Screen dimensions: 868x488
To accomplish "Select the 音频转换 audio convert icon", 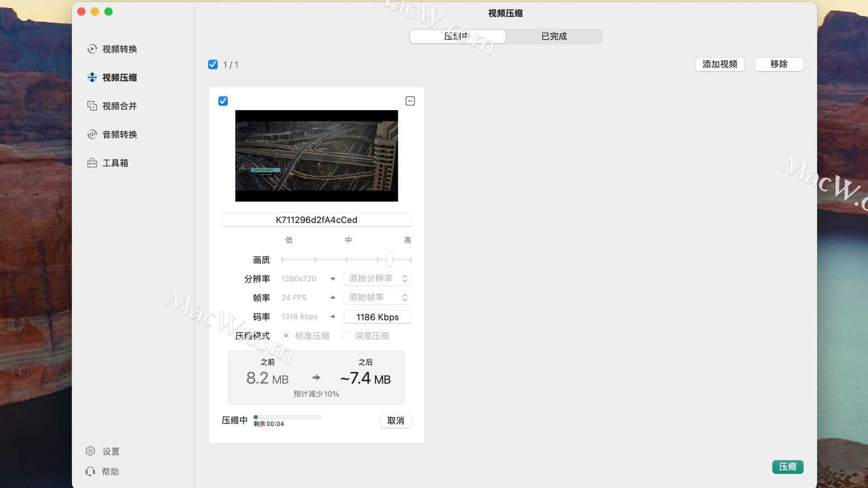I will point(92,134).
